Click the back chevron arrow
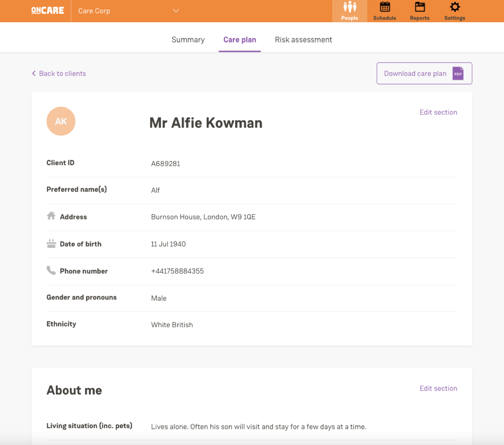 [x=34, y=73]
